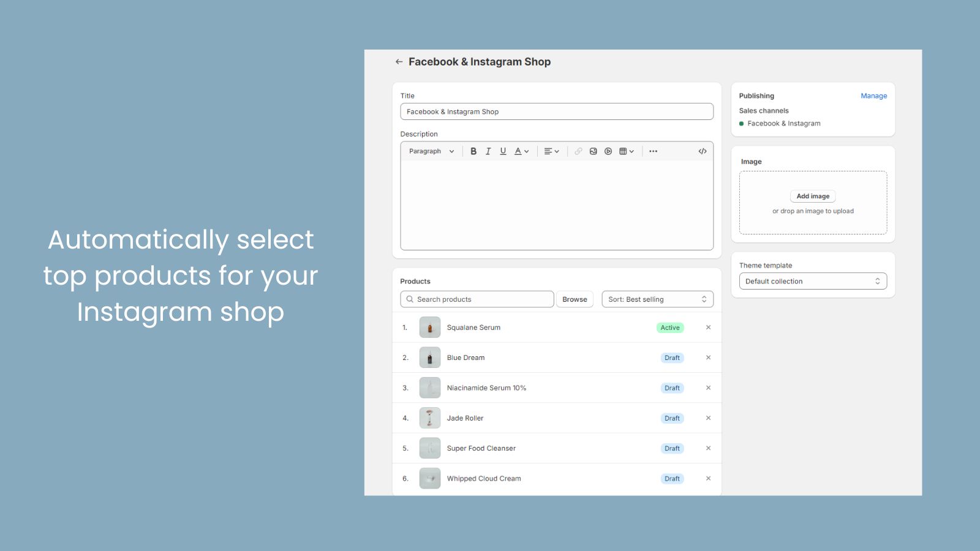Click the search icon in the products field
The height and width of the screenshot is (551, 980).
pos(410,299)
